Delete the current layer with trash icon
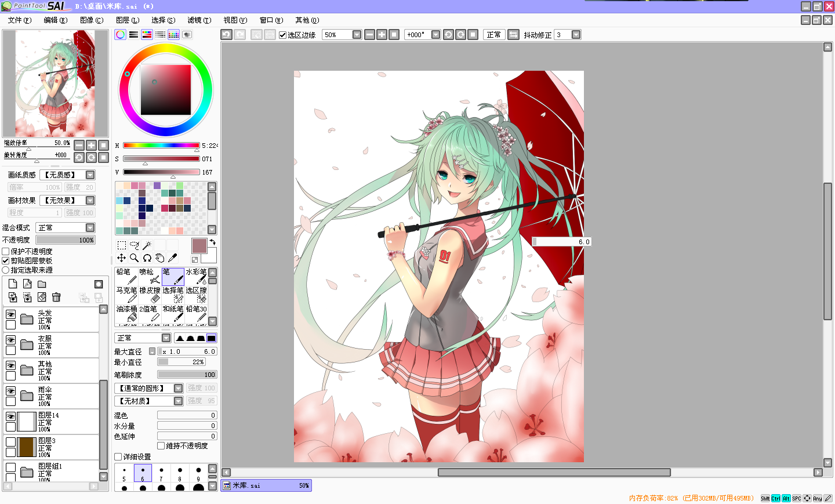The image size is (835, 504). point(56,297)
